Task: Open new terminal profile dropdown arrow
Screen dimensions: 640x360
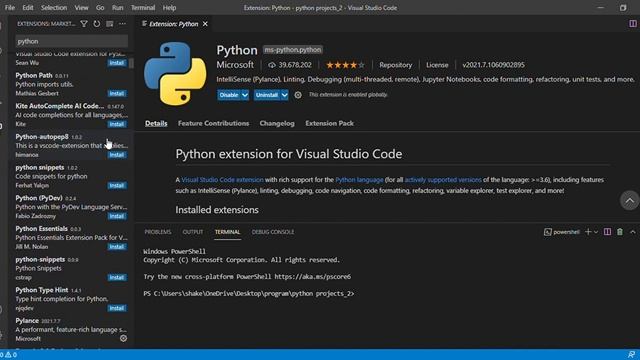Action: (596, 232)
